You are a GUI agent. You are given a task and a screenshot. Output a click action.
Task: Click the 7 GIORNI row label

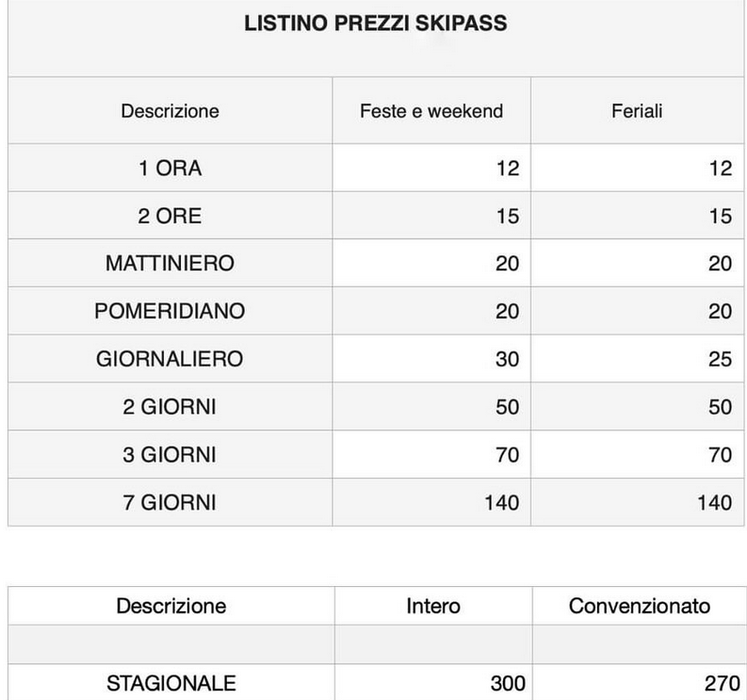170,502
